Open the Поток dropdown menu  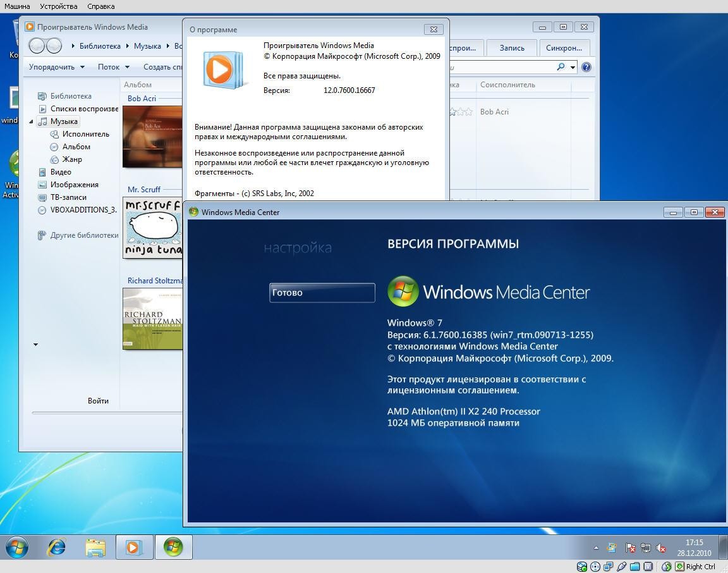pyautogui.click(x=114, y=67)
